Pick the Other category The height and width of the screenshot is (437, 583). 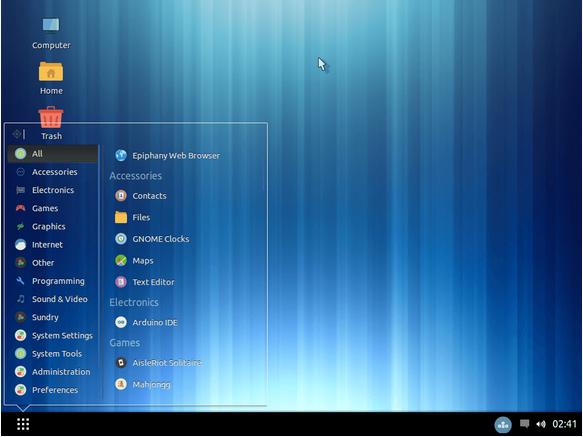53,263
